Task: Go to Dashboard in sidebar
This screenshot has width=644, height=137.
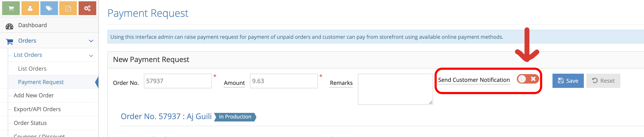Action: [32, 25]
